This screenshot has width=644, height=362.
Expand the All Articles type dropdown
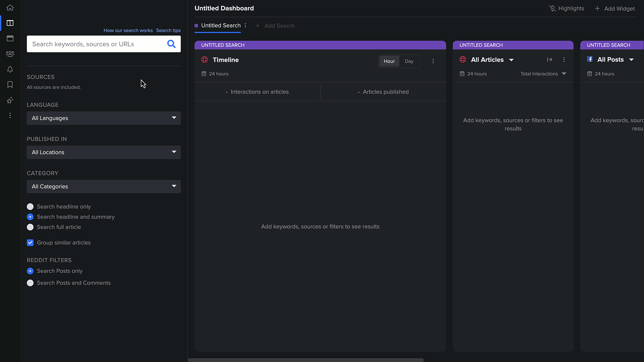point(512,60)
